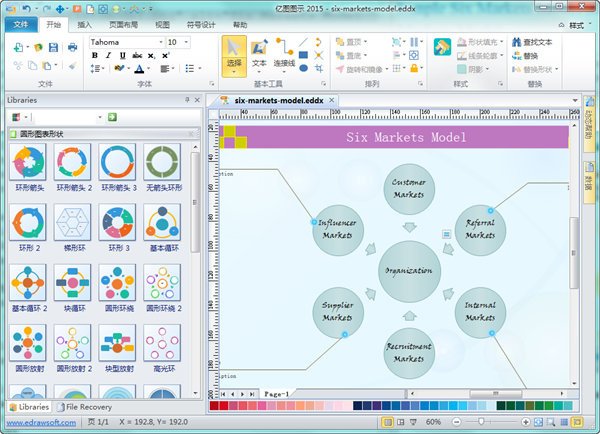Toggle italic text formatting
This screenshot has width=600, height=434.
coord(108,56)
